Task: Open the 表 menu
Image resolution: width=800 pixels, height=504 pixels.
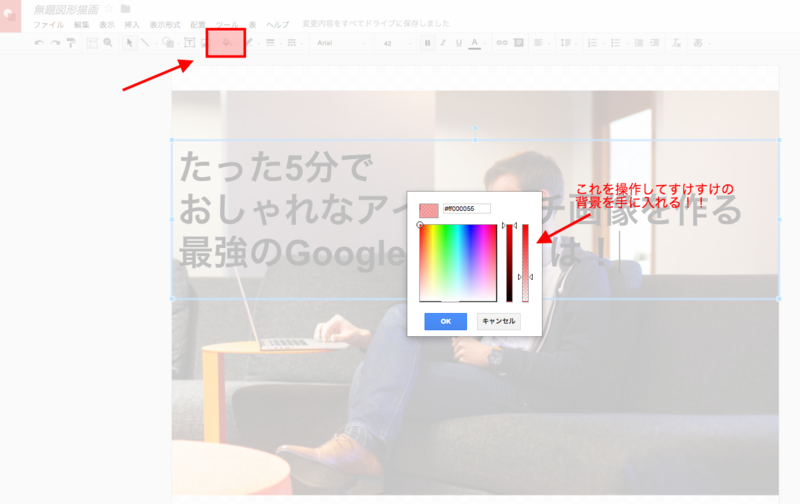Action: click(252, 24)
